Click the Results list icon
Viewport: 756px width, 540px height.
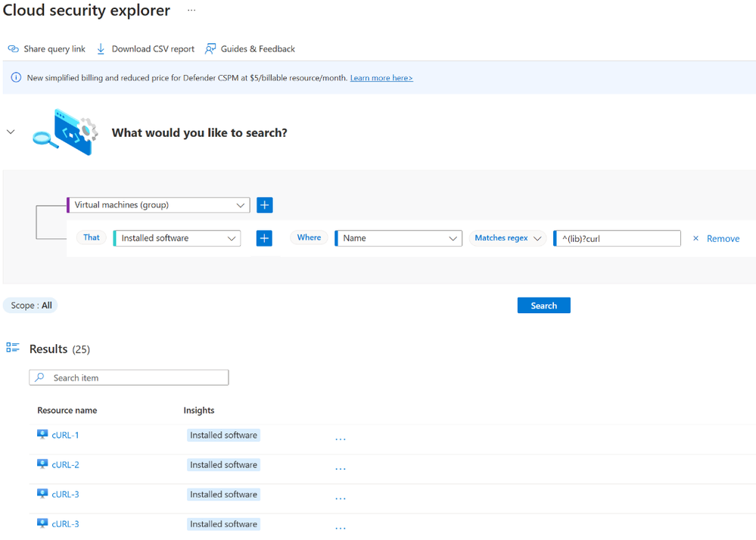coord(13,347)
